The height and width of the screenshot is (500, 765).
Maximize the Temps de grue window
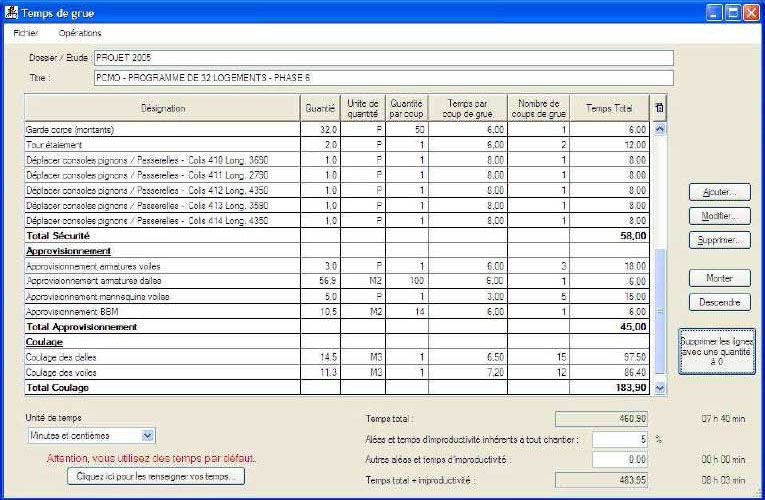733,13
